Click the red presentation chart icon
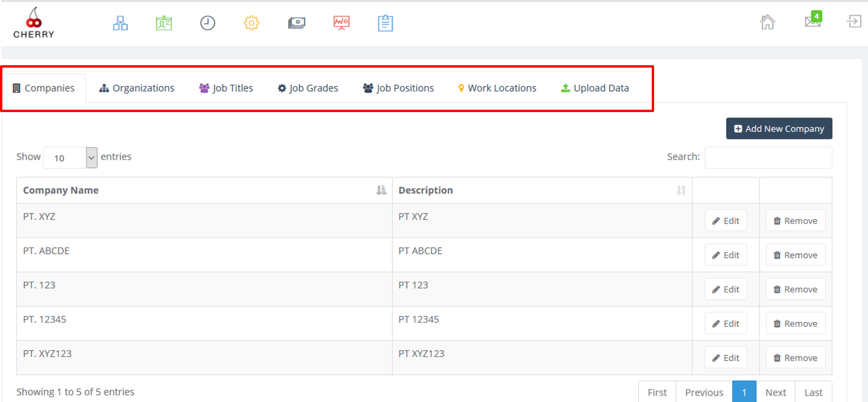 341,23
